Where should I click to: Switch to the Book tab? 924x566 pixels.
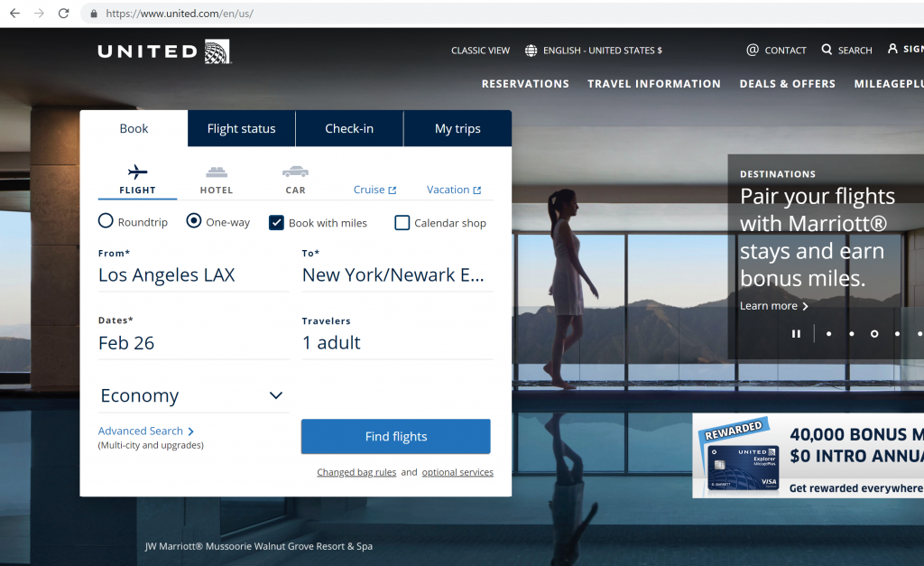(134, 128)
